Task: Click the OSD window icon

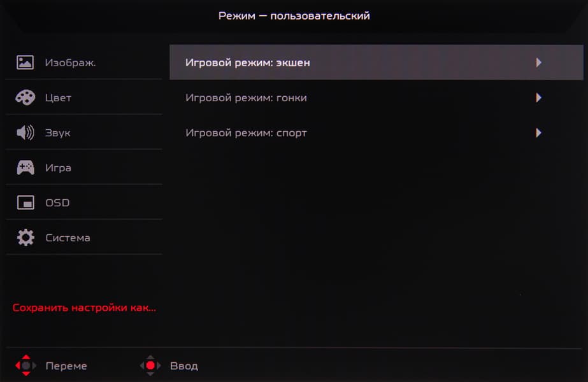Action: (x=25, y=202)
